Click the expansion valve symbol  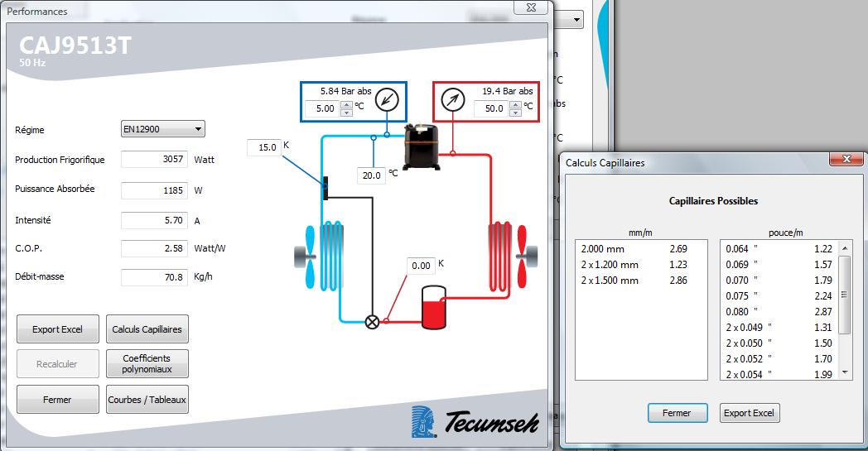(373, 322)
